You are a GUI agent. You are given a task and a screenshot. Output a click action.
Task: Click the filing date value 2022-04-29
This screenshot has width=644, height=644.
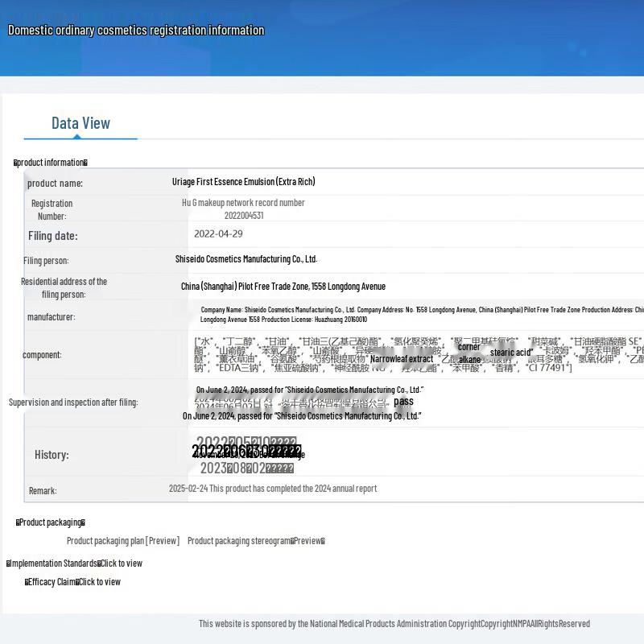pos(218,234)
